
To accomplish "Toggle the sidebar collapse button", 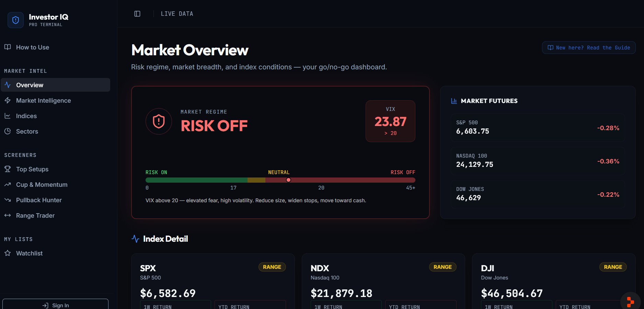I will tap(137, 14).
